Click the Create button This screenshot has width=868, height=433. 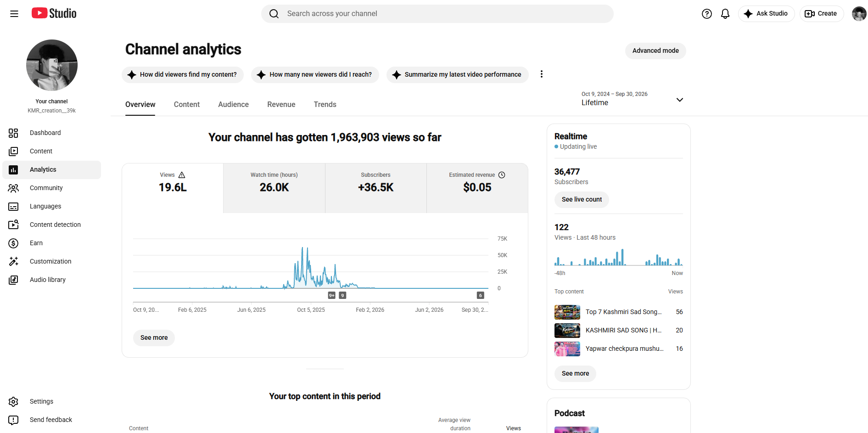[822, 14]
